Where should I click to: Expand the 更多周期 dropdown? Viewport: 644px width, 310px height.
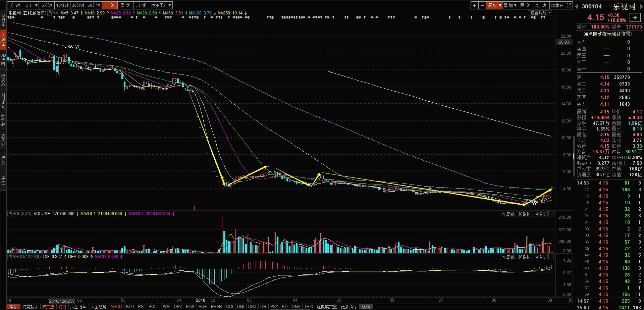(161, 5)
